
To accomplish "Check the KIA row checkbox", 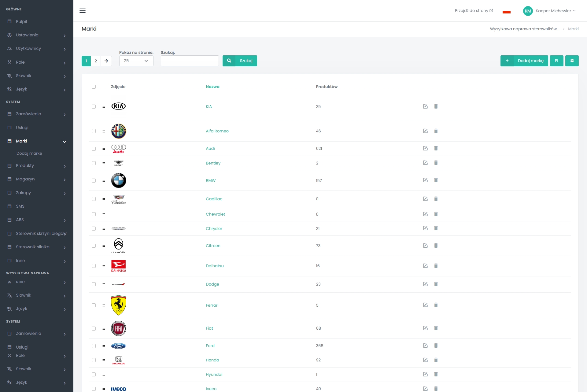I will tap(94, 107).
